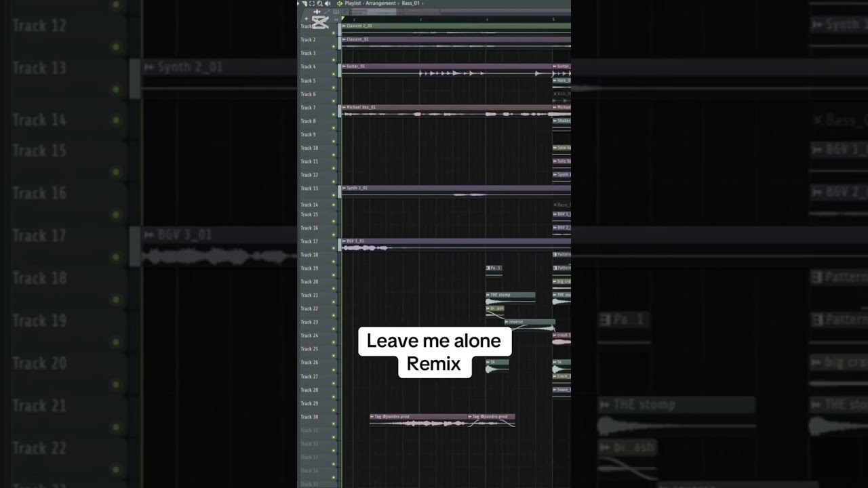
Task: Toggle Track 26 green mute light
Action: [x=334, y=370]
